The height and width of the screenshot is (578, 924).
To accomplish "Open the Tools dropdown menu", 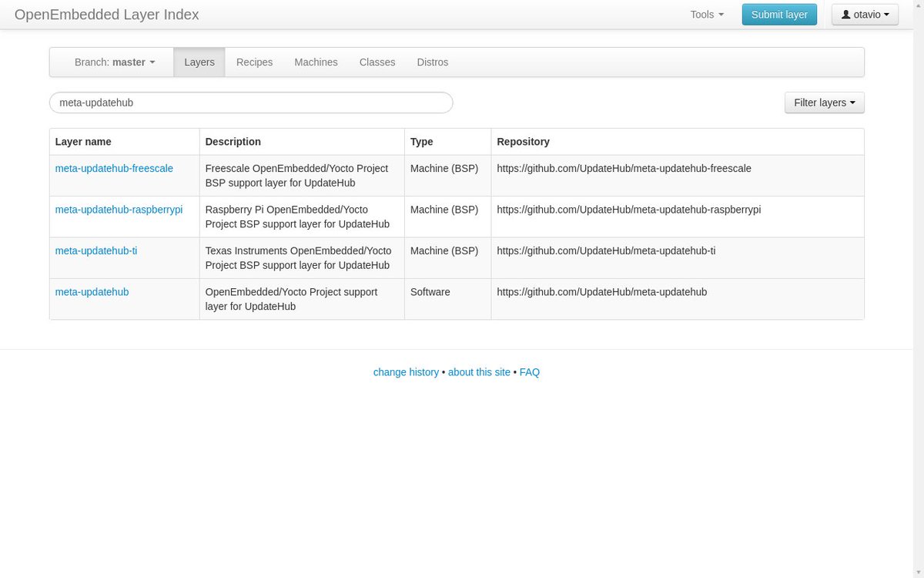I will coord(707,15).
